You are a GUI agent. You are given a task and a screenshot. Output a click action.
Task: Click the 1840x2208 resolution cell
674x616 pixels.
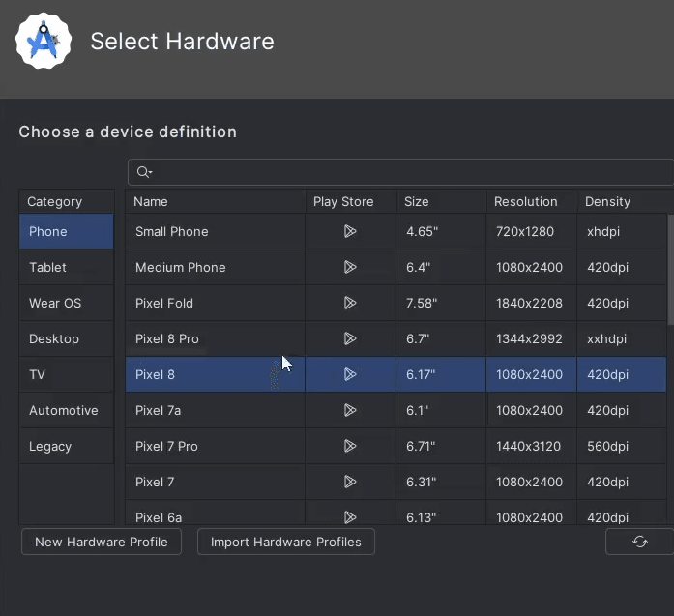pyautogui.click(x=531, y=303)
